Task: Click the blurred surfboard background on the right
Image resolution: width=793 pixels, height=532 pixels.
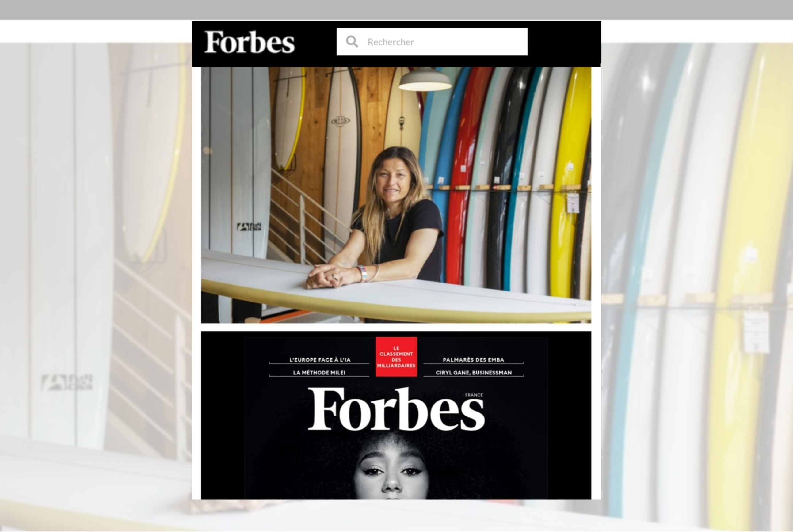Action: [697, 272]
